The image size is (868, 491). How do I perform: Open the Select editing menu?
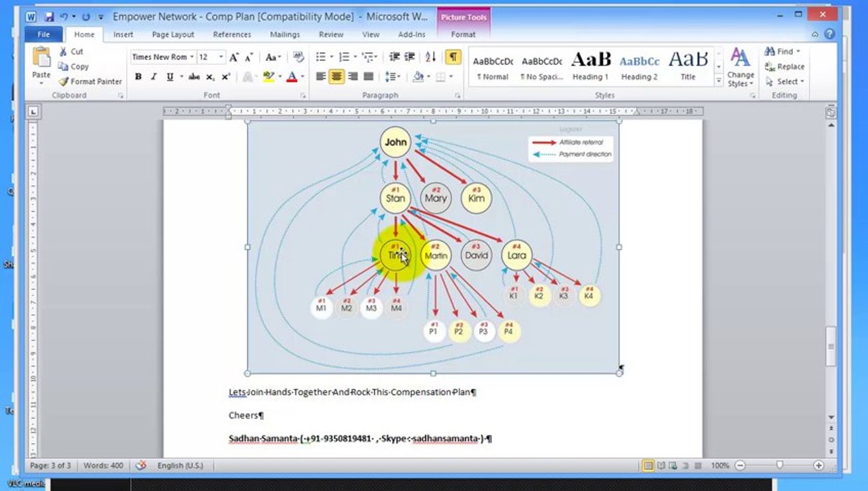coord(785,81)
